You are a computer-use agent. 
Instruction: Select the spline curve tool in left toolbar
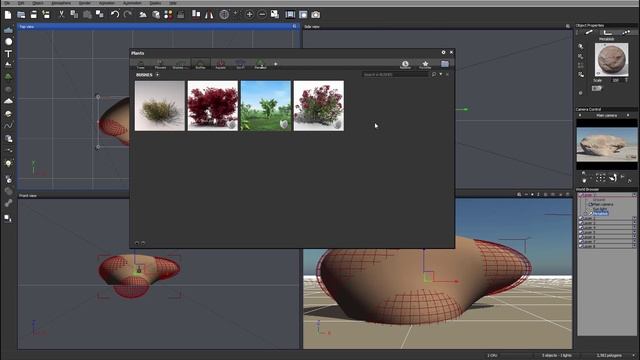point(8,126)
